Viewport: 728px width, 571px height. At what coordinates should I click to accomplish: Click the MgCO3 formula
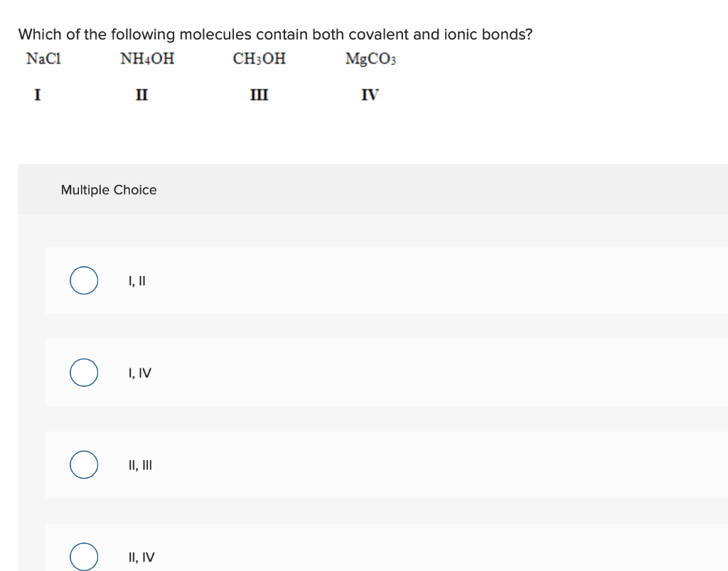370,59
